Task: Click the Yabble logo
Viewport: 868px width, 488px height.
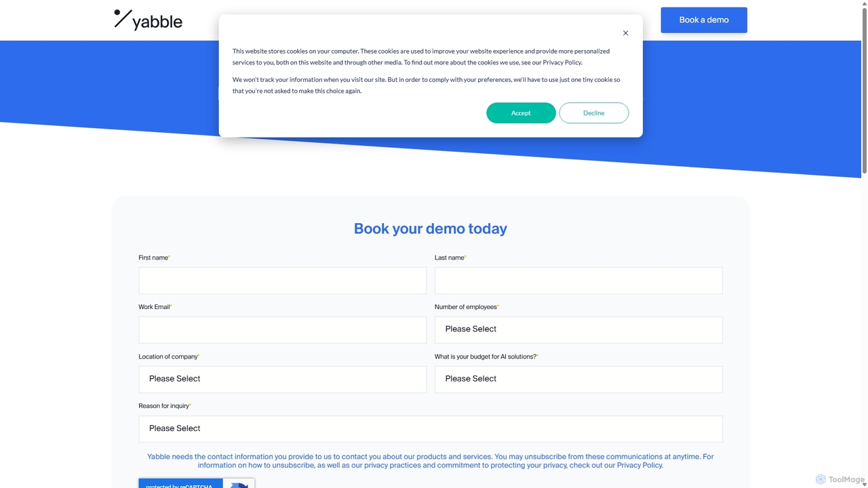Action: pyautogui.click(x=148, y=20)
